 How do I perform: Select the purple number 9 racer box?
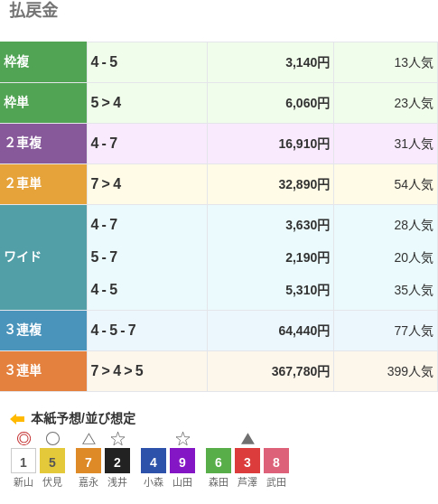pos(182,461)
